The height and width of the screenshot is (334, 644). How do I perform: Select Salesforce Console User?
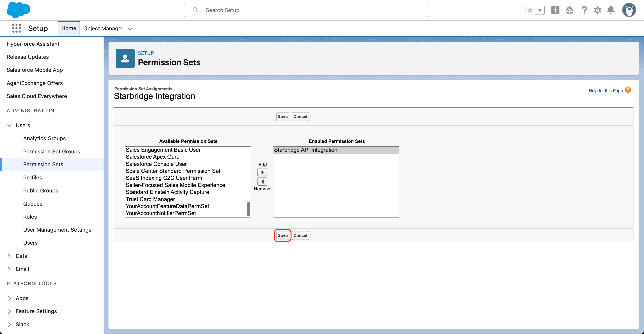(x=186, y=164)
